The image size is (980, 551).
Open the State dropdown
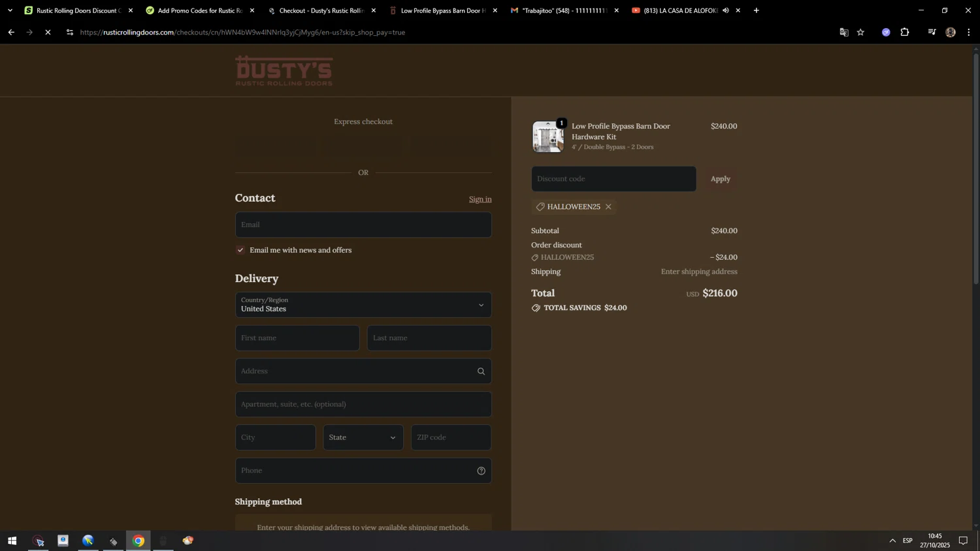pos(363,437)
